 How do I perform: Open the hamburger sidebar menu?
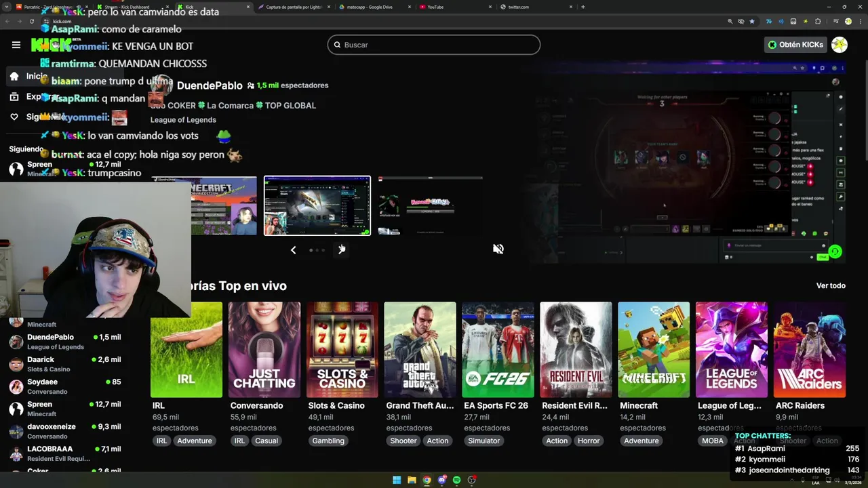pos(16,45)
